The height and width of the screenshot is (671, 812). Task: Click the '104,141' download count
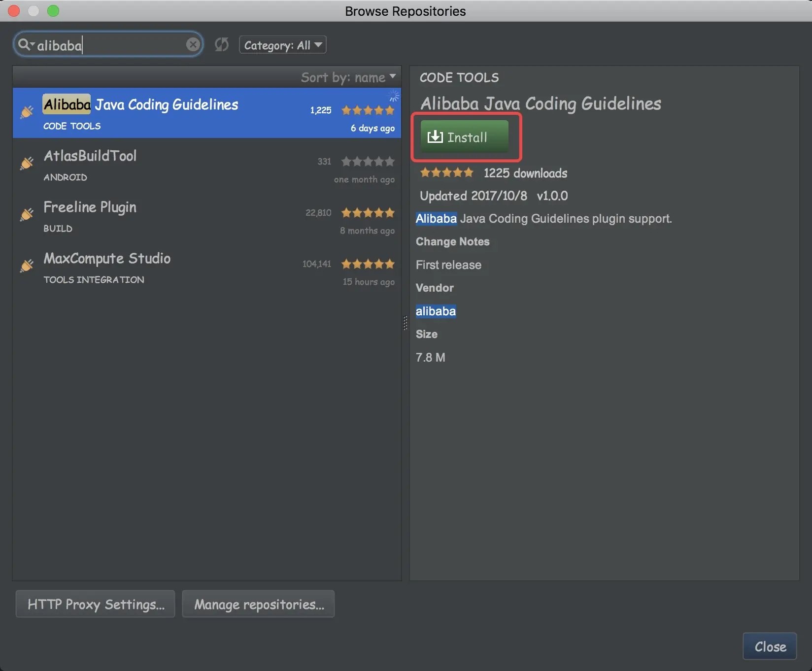click(x=317, y=264)
